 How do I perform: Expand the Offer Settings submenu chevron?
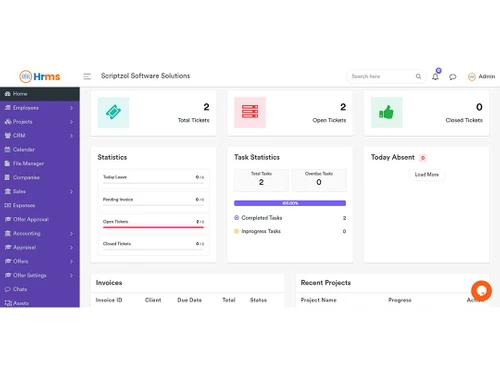(x=71, y=275)
